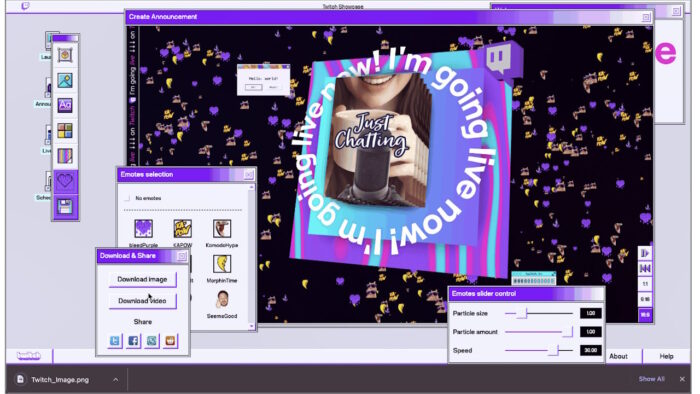This screenshot has height=394, width=700.
Task: Select the image/photo tool in toolbox
Action: (x=65, y=80)
